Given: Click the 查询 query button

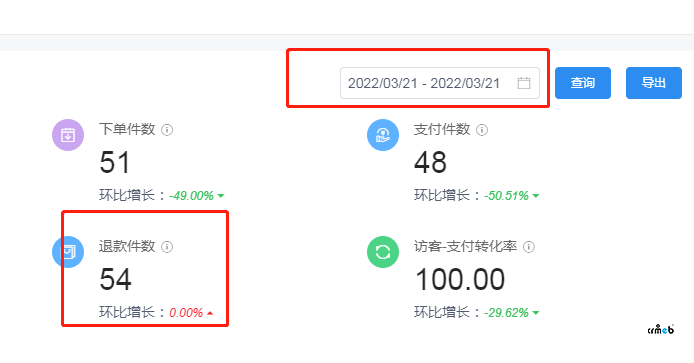Looking at the screenshot, I should 582,83.
